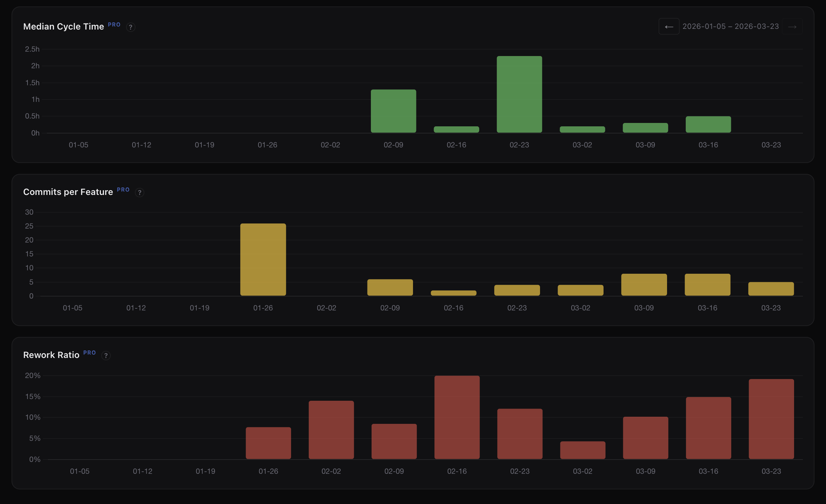Open the Rework Ratio help tooltip
826x504 pixels.
(x=106, y=356)
